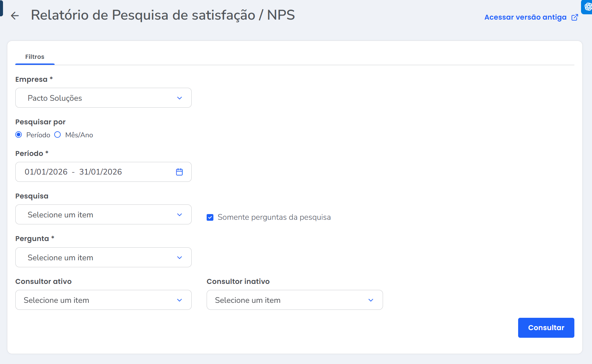Expand the Pesquisa dropdown
Screen dimensions: 592x364
(103, 215)
